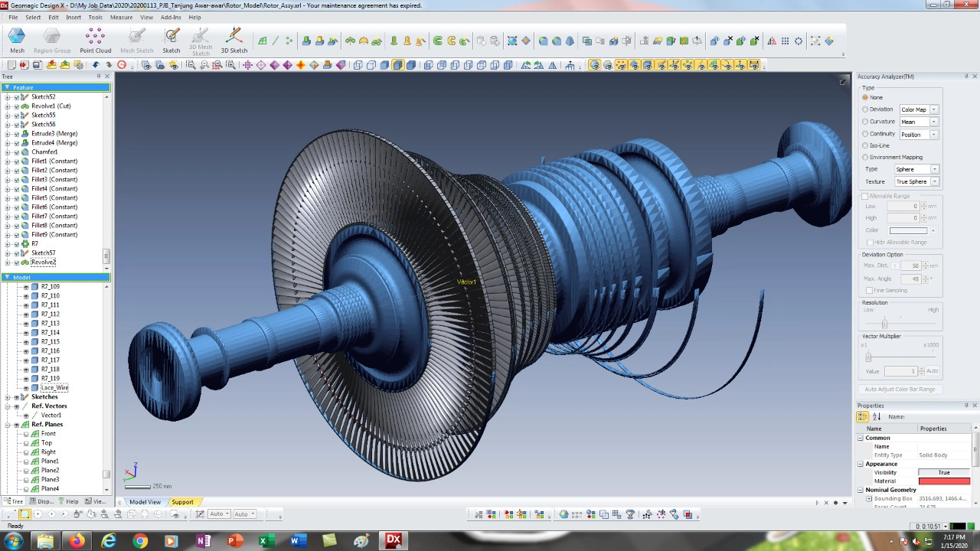Toggle visibility of Fillet1 (Constant) feature
This screenshot has height=551, width=980.
(17, 161)
